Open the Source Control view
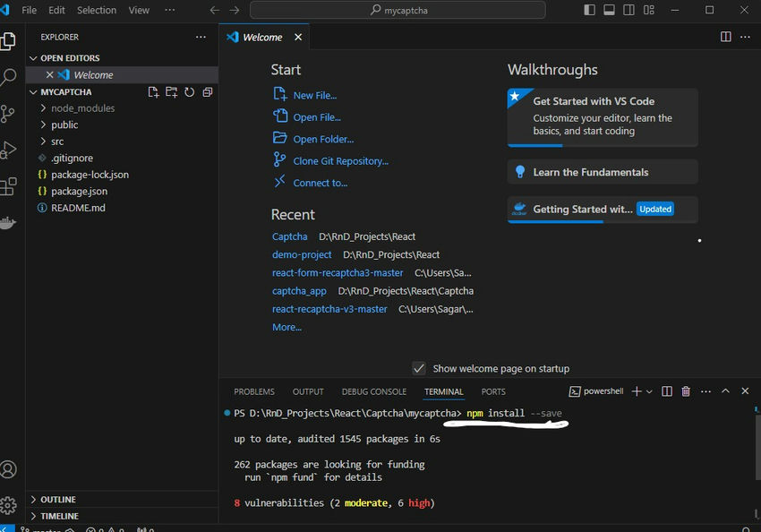Screen dimensions: 761x532 (9, 114)
